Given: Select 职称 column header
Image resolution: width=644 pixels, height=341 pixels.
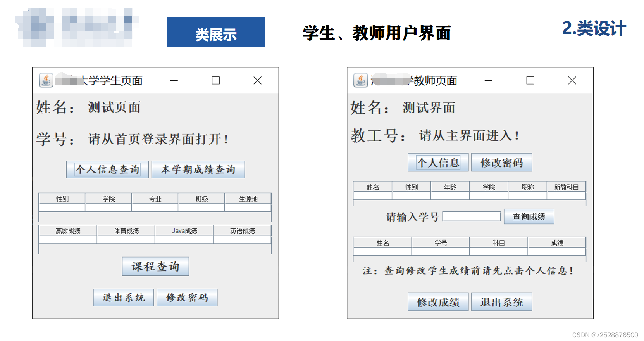Looking at the screenshot, I should point(528,187).
